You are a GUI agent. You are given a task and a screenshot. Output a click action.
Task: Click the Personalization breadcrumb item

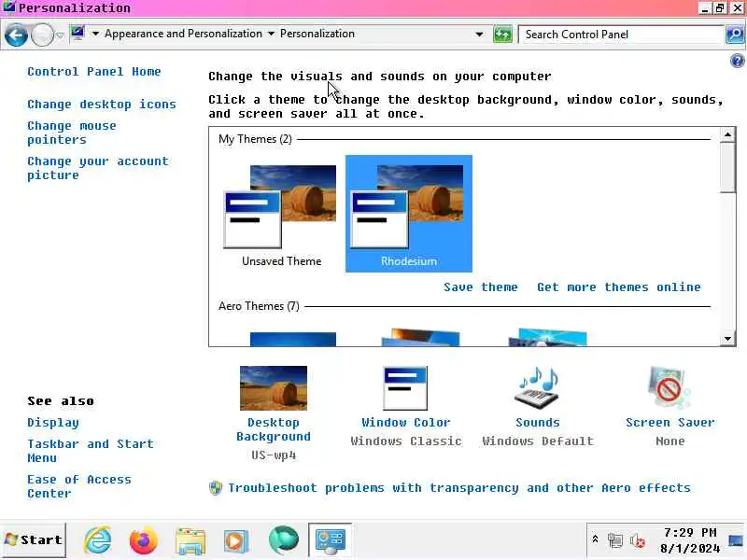pyautogui.click(x=317, y=34)
